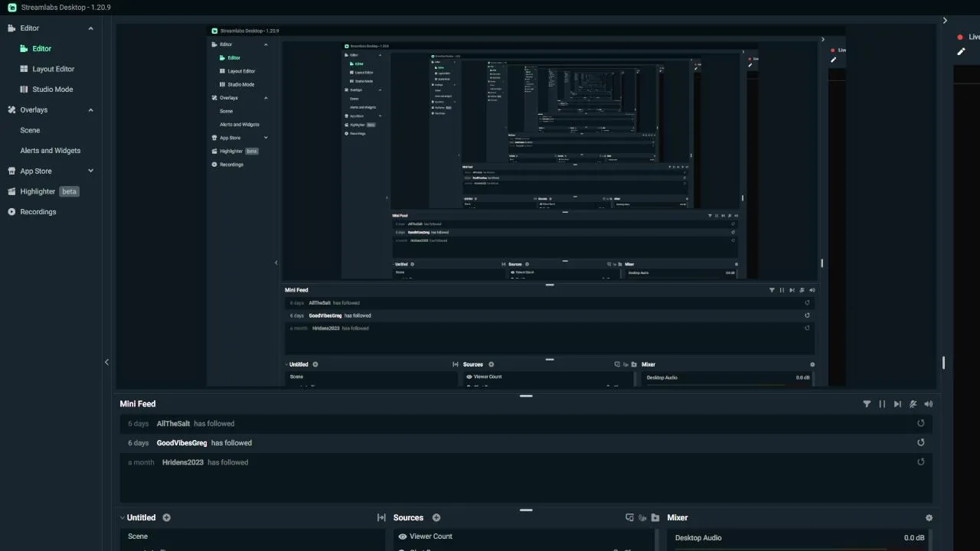Click the Recordings play-circle icon
The width and height of the screenshot is (980, 551).
[x=11, y=212]
